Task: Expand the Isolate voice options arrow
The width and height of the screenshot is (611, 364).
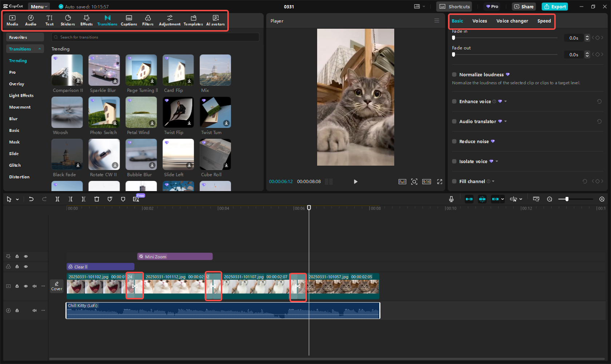Action: (x=497, y=161)
